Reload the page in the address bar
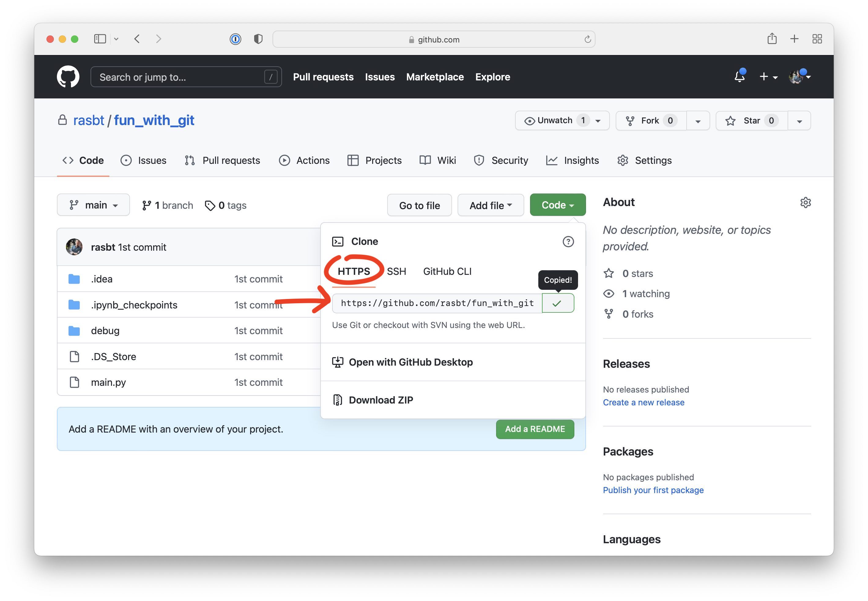868x601 pixels. point(587,39)
